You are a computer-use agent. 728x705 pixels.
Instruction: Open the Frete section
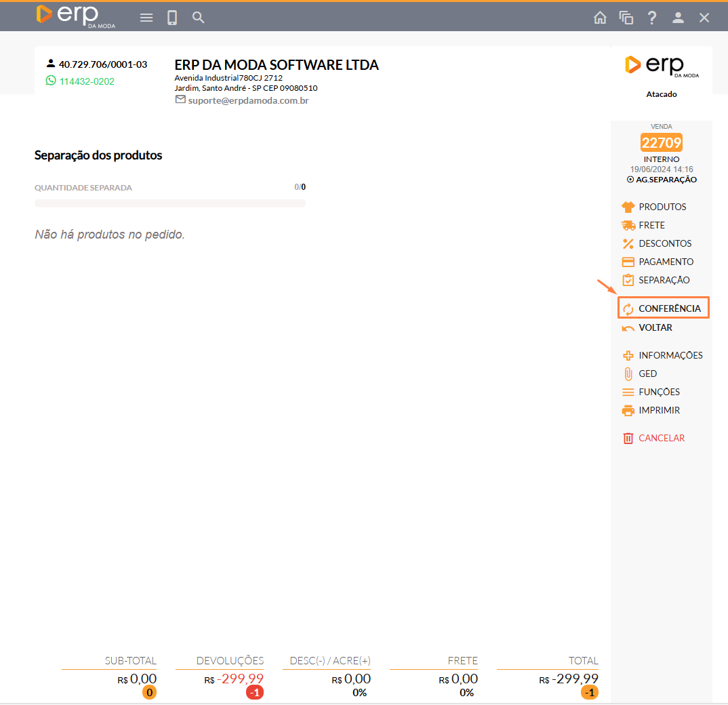(651, 225)
